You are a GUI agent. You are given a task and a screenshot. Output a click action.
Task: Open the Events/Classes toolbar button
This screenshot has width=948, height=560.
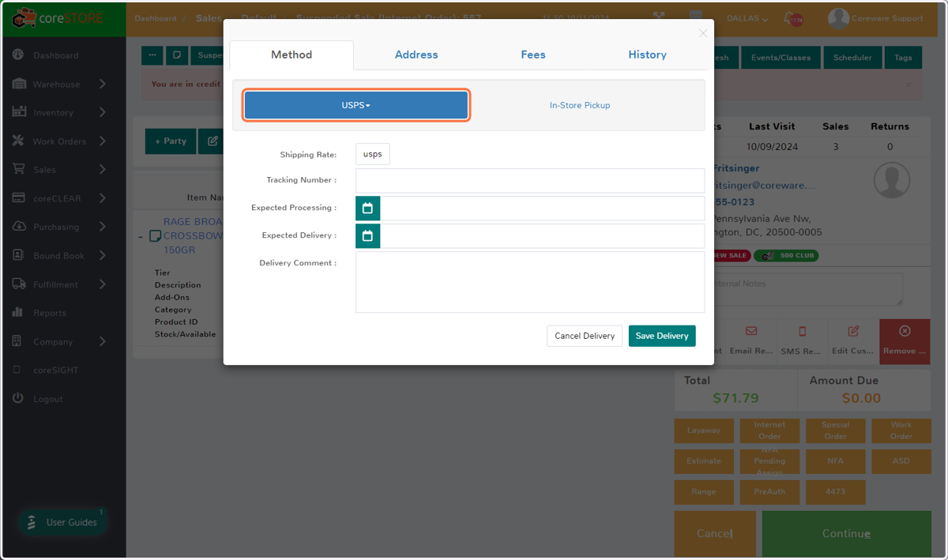[x=781, y=58]
